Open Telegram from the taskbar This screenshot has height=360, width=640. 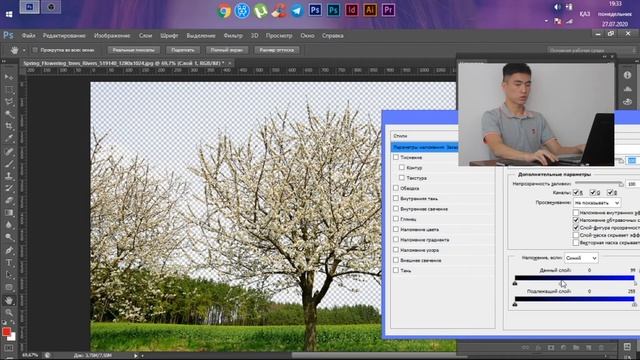[297, 11]
